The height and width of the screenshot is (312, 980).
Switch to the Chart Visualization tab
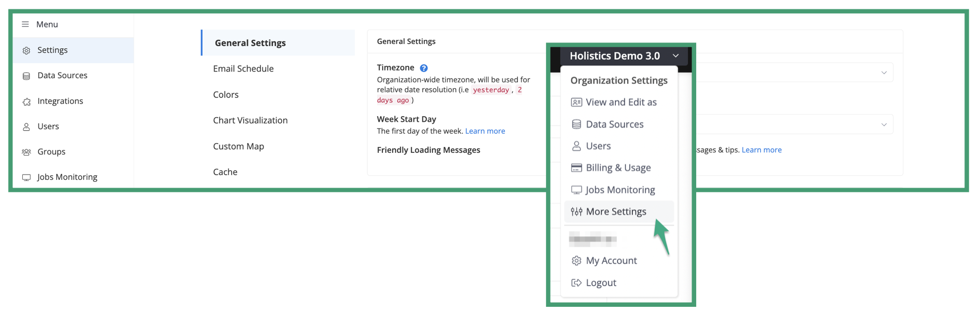pyautogui.click(x=250, y=120)
